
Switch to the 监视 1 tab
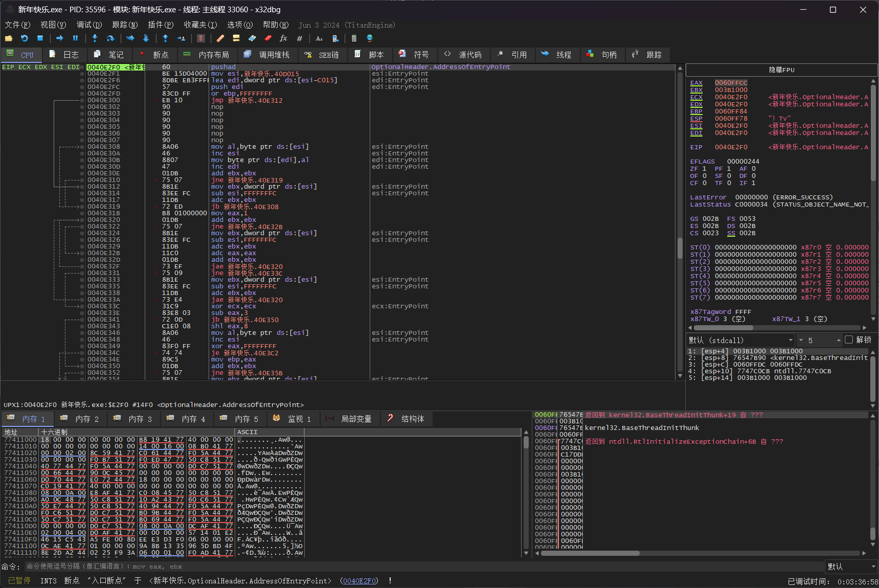pyautogui.click(x=294, y=419)
